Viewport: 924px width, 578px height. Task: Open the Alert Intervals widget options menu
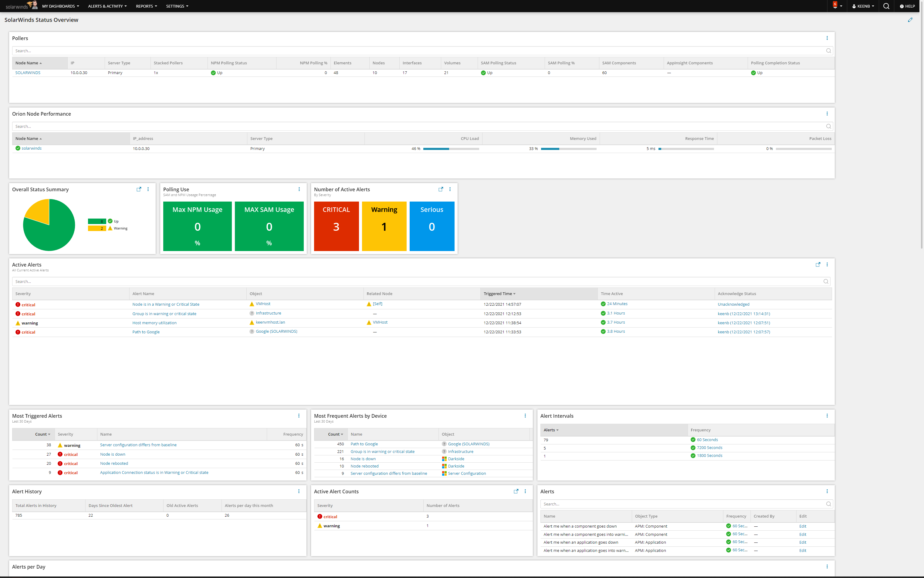(827, 416)
